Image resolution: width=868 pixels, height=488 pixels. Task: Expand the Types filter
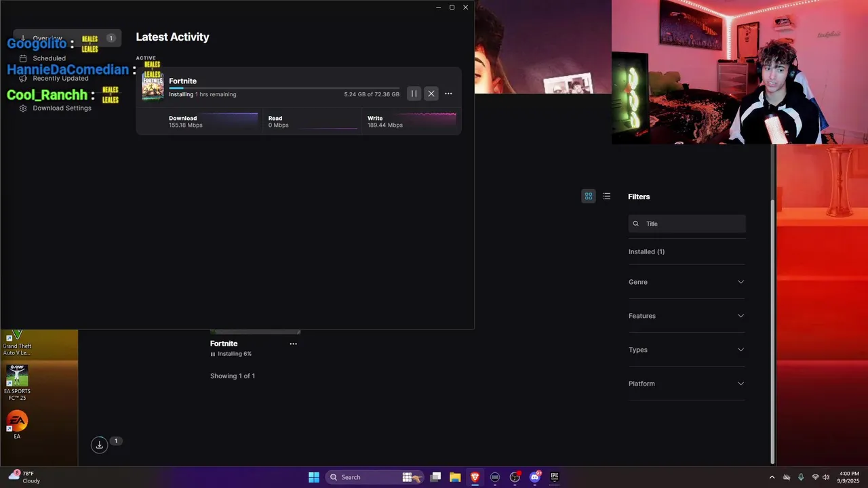click(687, 350)
